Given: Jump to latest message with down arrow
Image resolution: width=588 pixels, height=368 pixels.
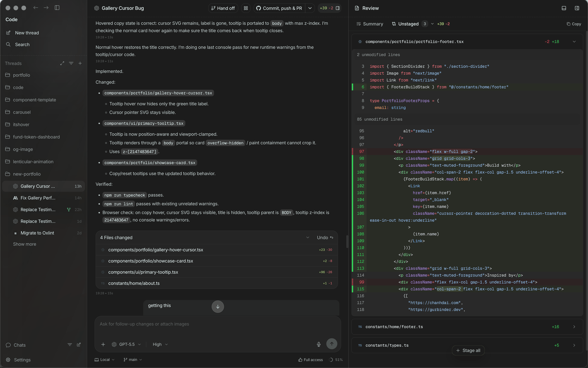Looking at the screenshot, I should point(218,307).
